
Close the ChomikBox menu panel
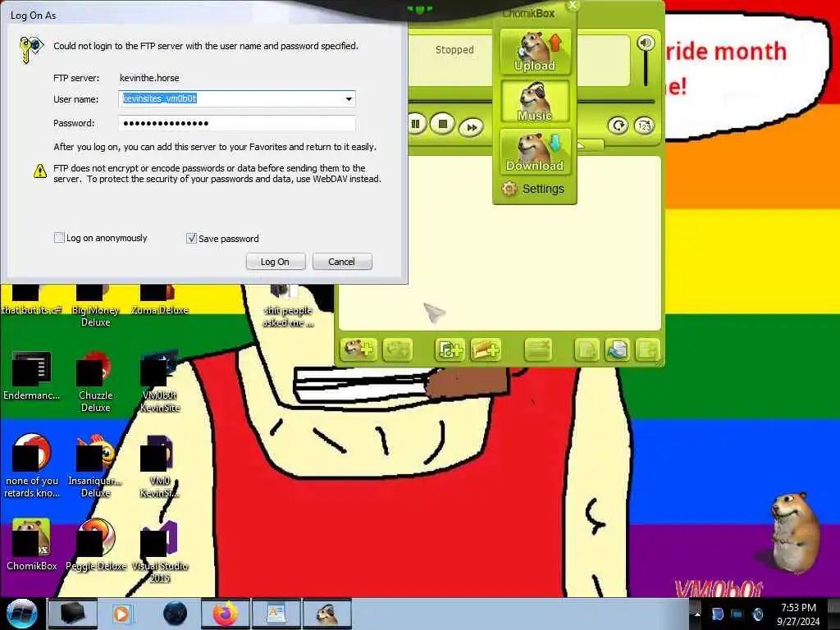tap(573, 5)
